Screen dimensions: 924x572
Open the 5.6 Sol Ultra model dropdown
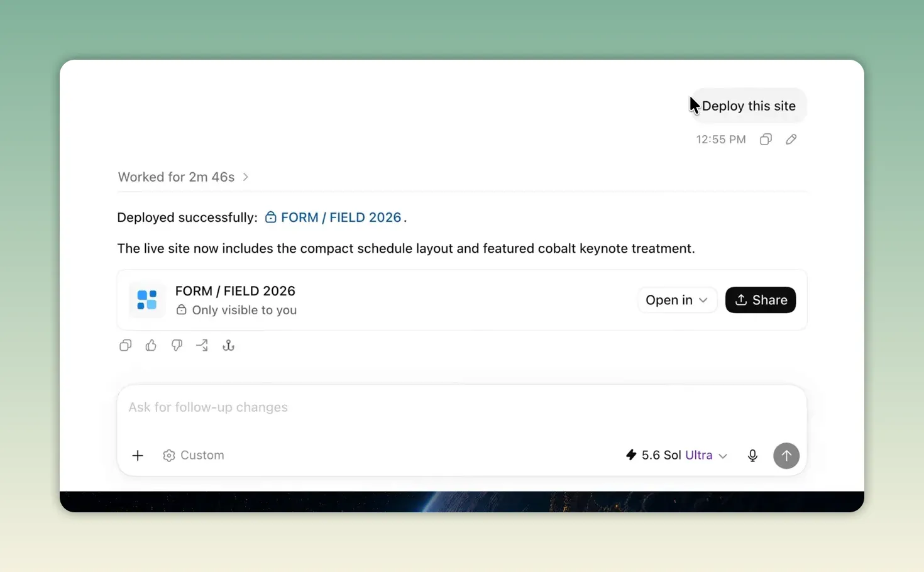click(x=677, y=456)
